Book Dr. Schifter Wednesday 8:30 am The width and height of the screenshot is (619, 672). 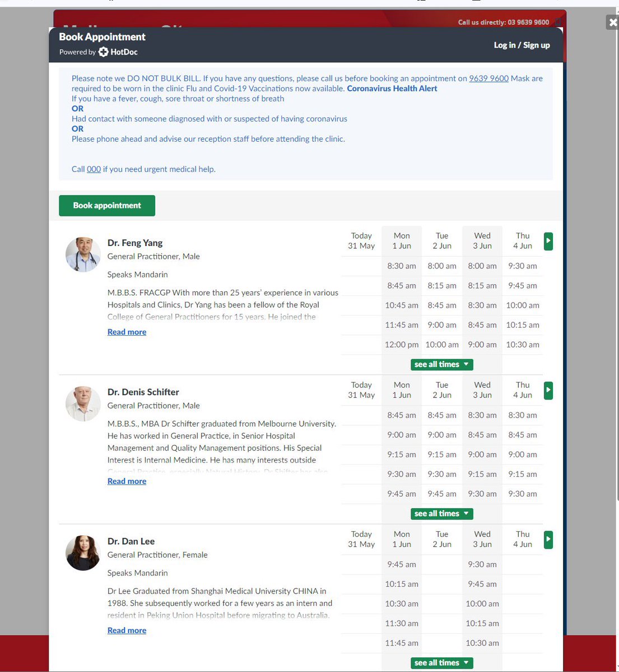tap(482, 415)
